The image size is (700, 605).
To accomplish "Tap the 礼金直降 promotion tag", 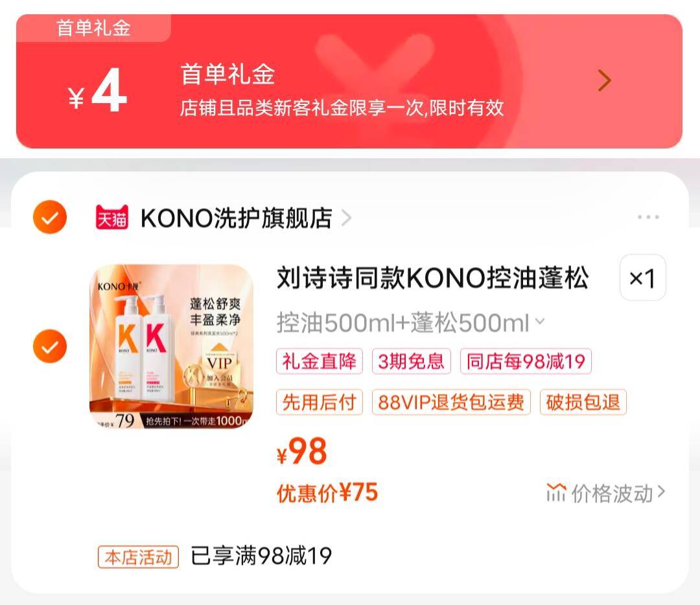I will coord(320,361).
